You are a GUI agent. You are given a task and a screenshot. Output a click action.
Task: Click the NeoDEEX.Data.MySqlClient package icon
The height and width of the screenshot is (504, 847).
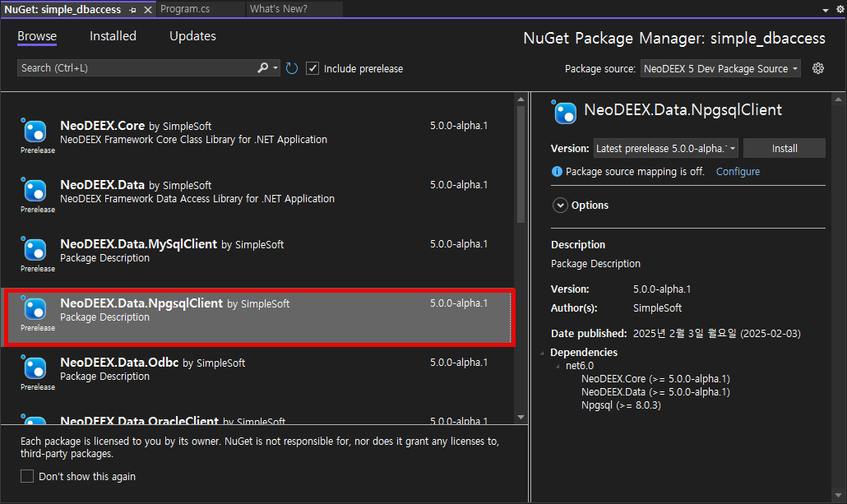(x=35, y=250)
